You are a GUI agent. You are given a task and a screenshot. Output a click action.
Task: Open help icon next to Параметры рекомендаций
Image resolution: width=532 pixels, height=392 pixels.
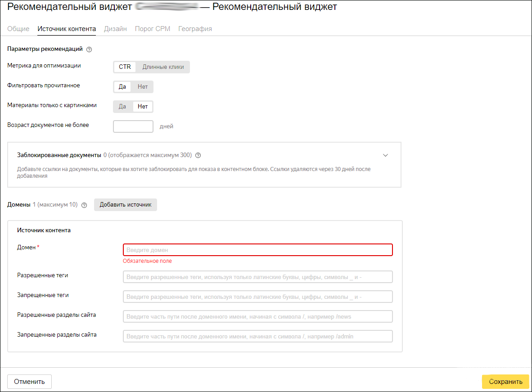coord(89,50)
